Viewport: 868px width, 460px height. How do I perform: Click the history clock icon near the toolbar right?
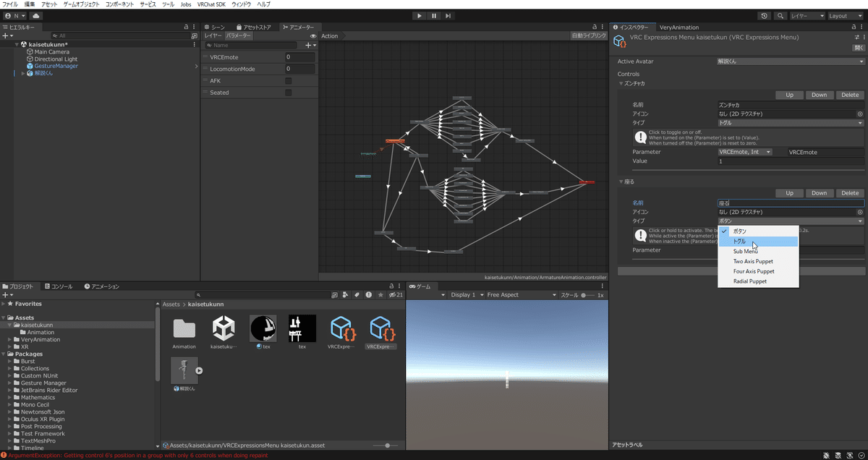point(764,15)
